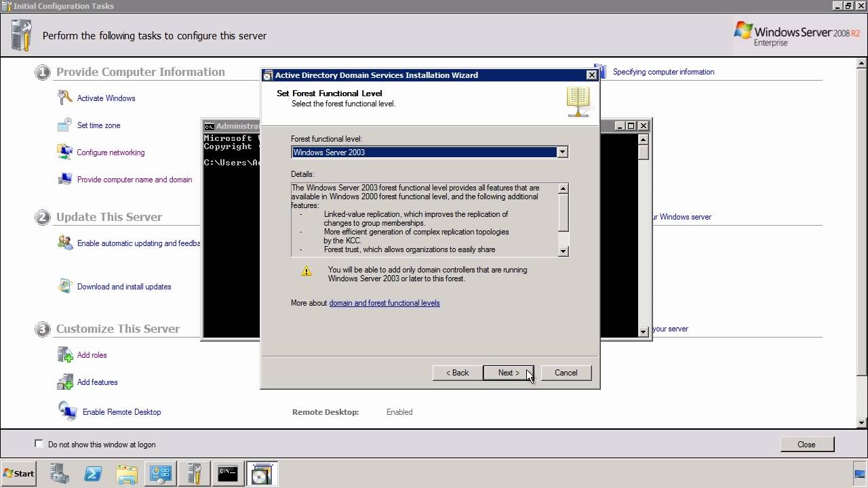
Task: Open the Enable Remote Desktop link
Action: pos(122,412)
